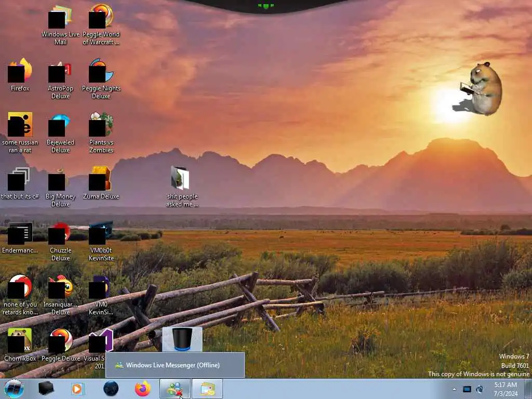Launch Insaniquarium Deluxe shortcut
The width and height of the screenshot is (532, 399).
pyautogui.click(x=60, y=295)
